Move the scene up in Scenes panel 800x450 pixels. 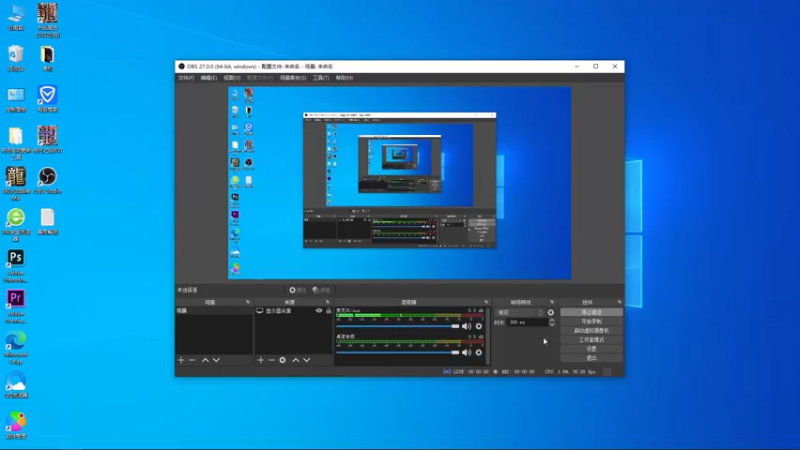[x=205, y=360]
